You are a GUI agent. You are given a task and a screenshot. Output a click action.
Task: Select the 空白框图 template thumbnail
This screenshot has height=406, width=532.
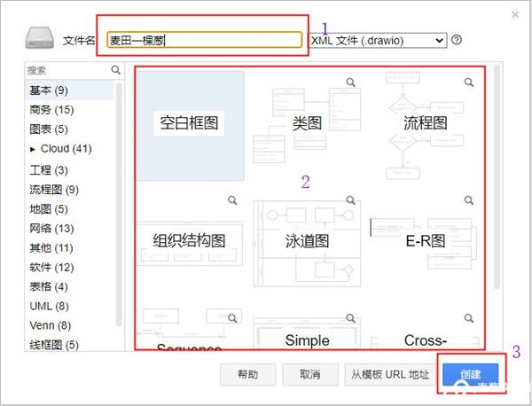[189, 124]
